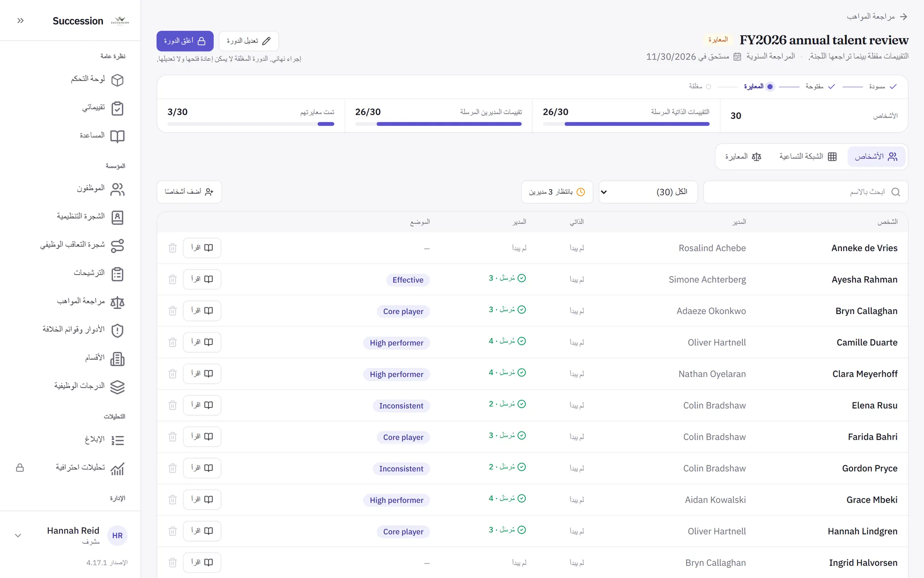Image resolution: width=924 pixels, height=578 pixels.
Task: Click Nathan Oyelaran manager cell
Action: point(712,374)
